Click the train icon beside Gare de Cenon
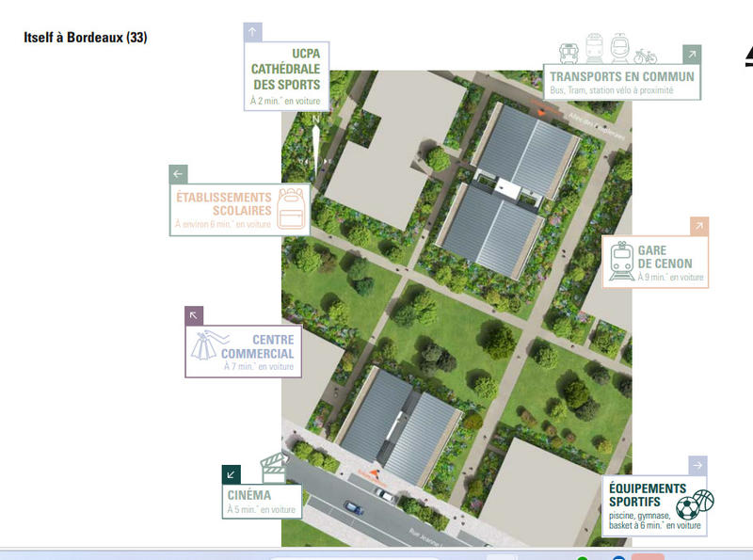The width and height of the screenshot is (753, 560). (621, 261)
